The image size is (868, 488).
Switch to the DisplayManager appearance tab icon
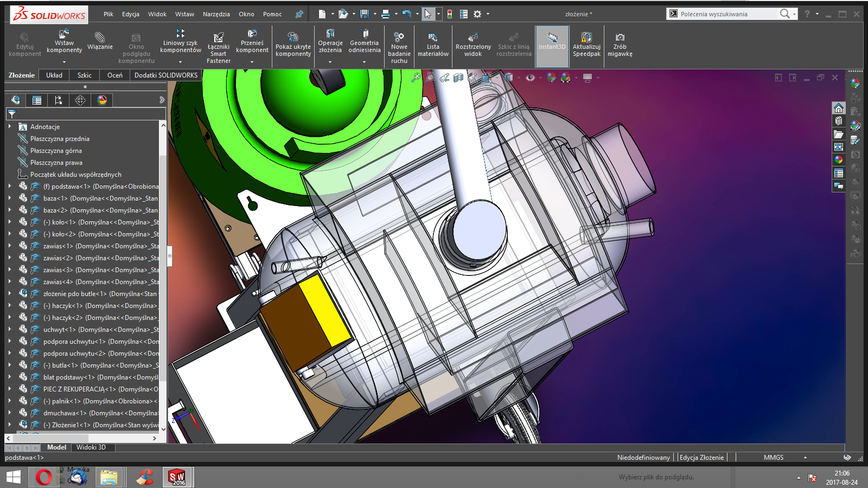pos(101,100)
